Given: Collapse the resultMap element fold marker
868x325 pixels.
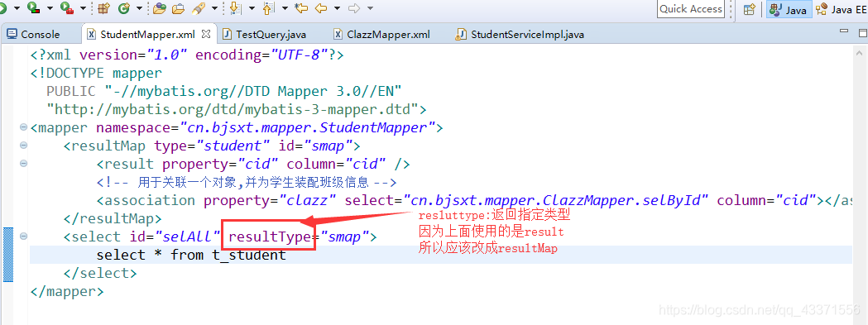Looking at the screenshot, I should [x=23, y=146].
